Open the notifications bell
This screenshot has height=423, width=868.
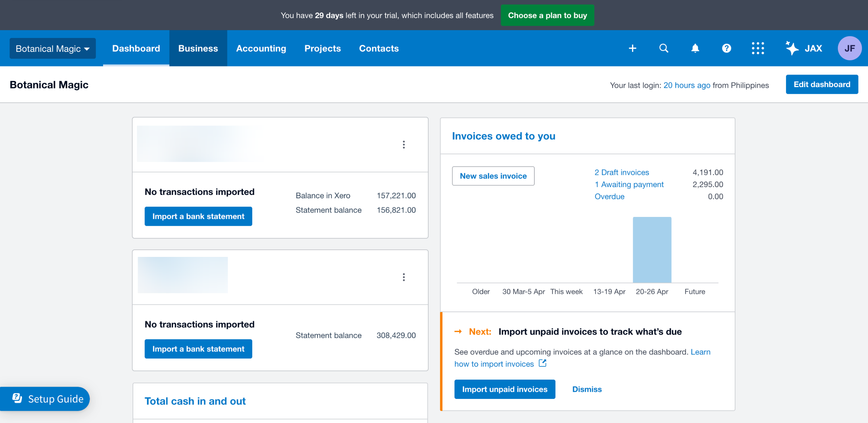(695, 48)
